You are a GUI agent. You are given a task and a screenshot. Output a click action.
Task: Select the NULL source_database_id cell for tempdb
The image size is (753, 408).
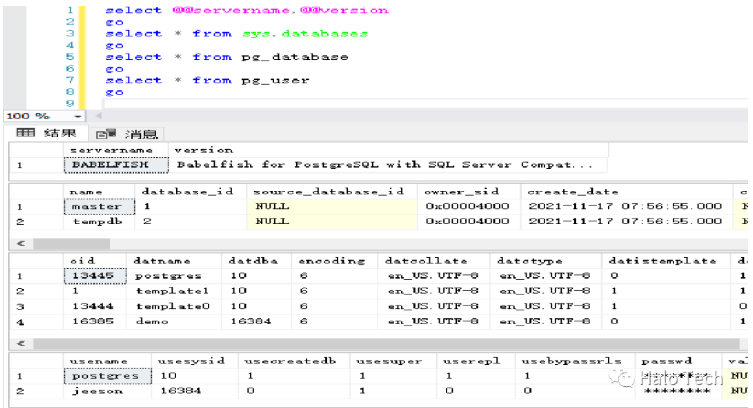[332, 221]
